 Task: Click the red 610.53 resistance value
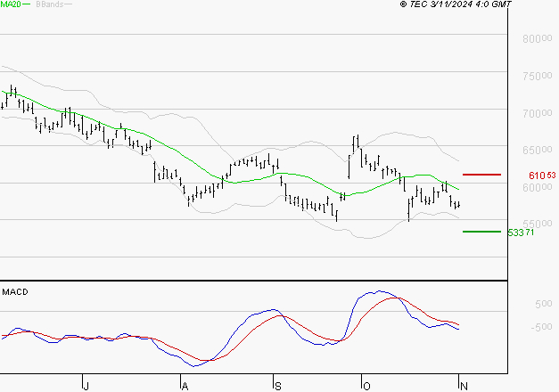pos(542,176)
